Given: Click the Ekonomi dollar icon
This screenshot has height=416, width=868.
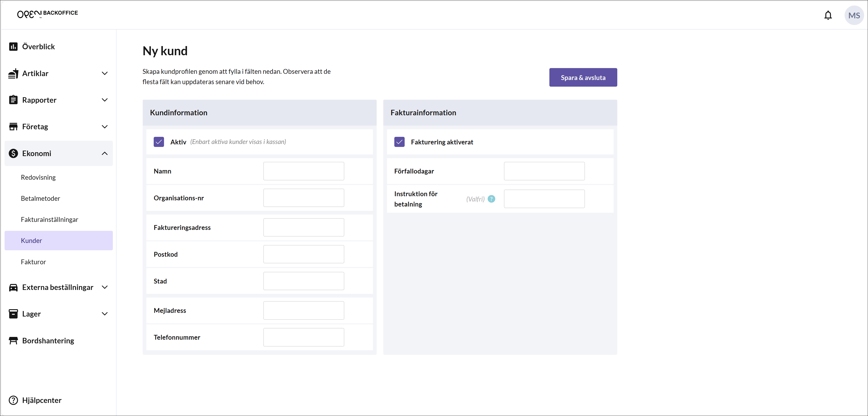Looking at the screenshot, I should [x=13, y=154].
